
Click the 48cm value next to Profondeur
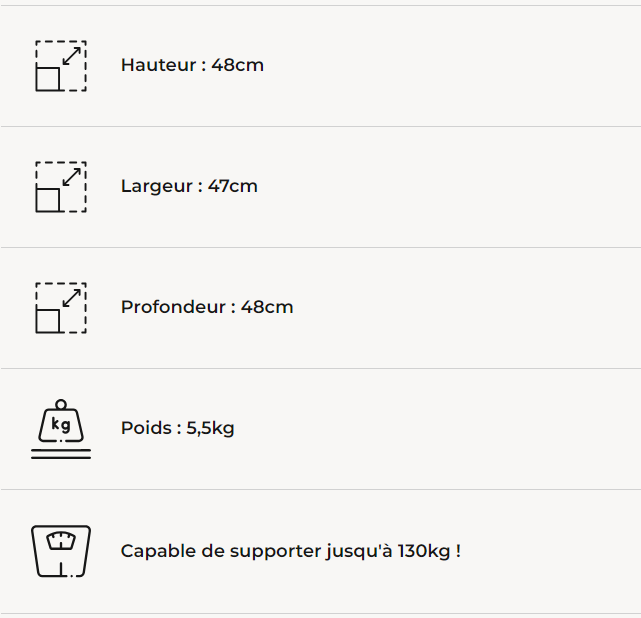[267, 307]
